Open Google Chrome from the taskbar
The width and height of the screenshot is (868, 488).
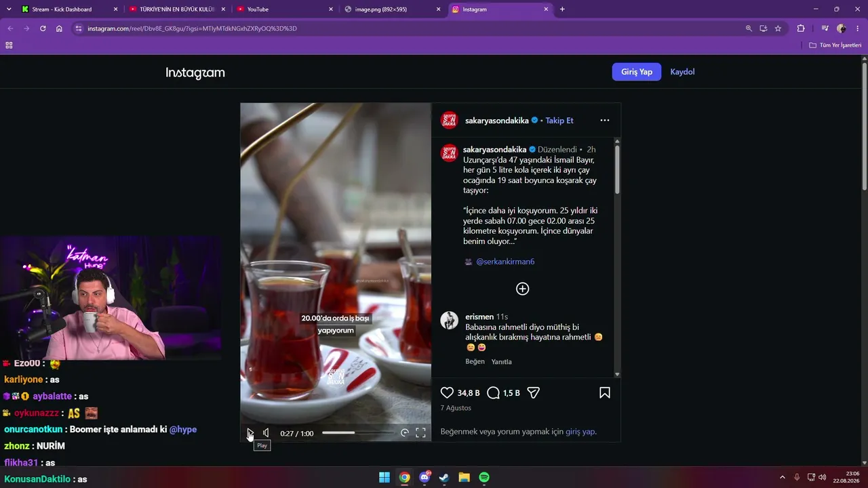tap(404, 477)
